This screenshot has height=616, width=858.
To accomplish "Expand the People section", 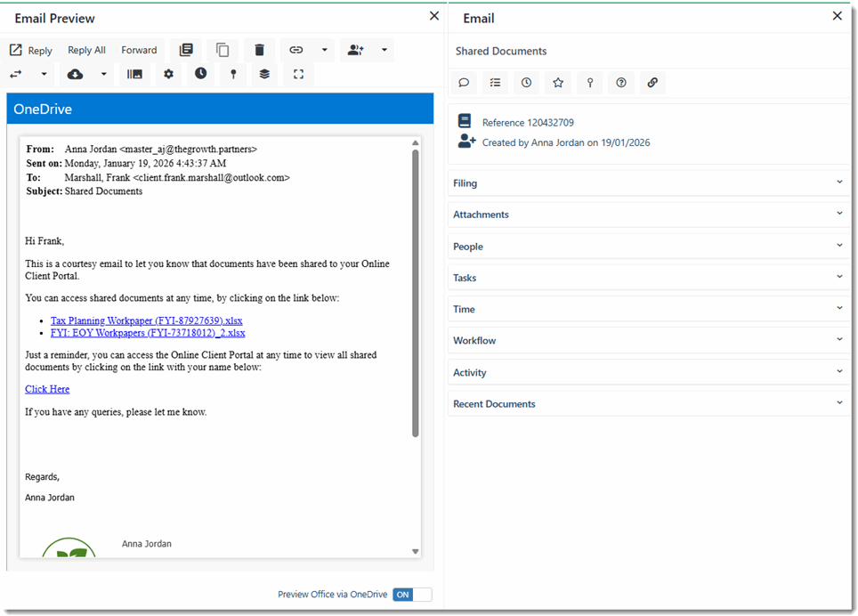I will click(x=649, y=247).
